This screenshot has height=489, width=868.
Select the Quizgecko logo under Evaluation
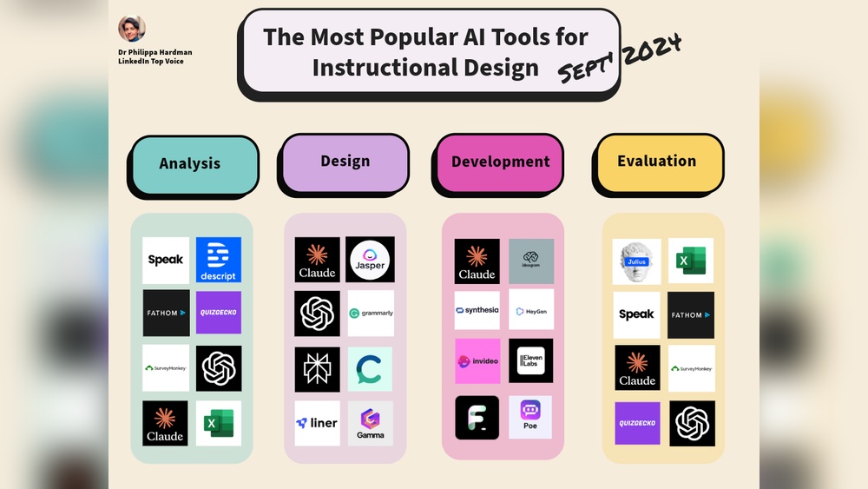[637, 423]
